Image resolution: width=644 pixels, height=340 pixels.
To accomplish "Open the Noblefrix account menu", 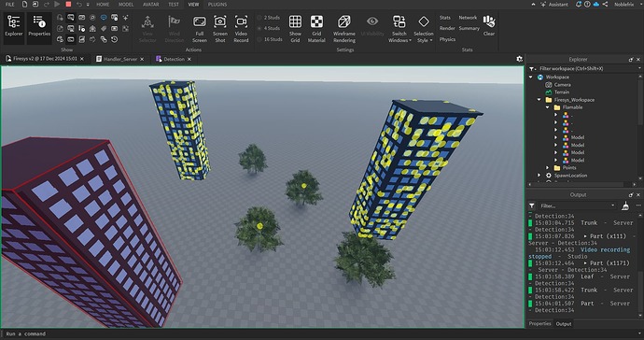I will (x=627, y=4).
